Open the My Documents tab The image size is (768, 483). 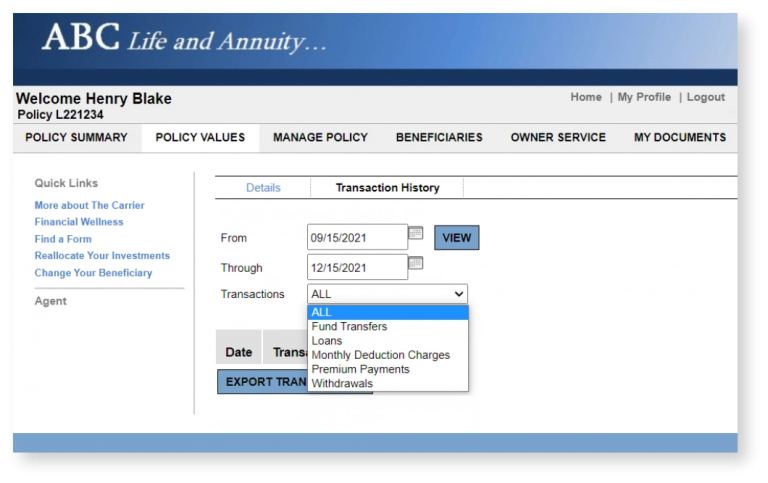pyautogui.click(x=680, y=137)
